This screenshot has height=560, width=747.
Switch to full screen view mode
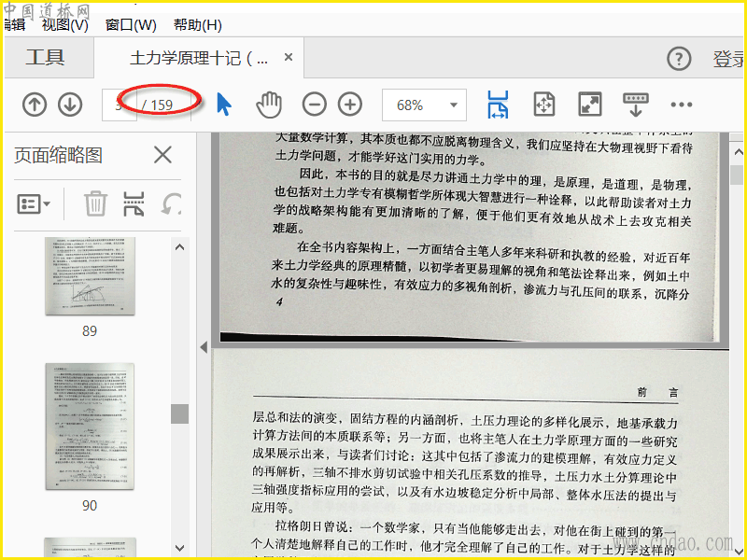point(590,105)
